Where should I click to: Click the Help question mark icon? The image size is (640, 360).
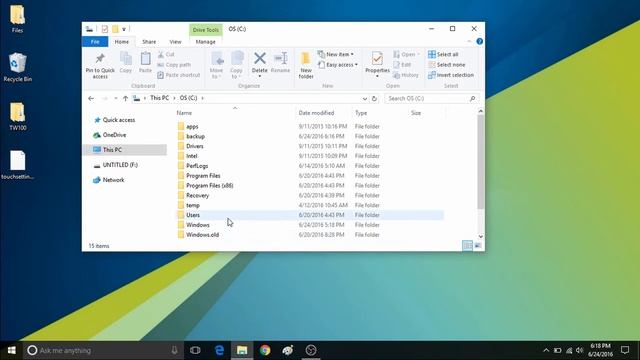click(480, 41)
